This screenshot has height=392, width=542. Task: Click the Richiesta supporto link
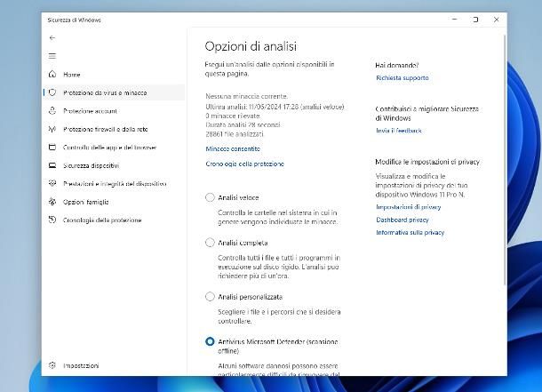pos(403,78)
